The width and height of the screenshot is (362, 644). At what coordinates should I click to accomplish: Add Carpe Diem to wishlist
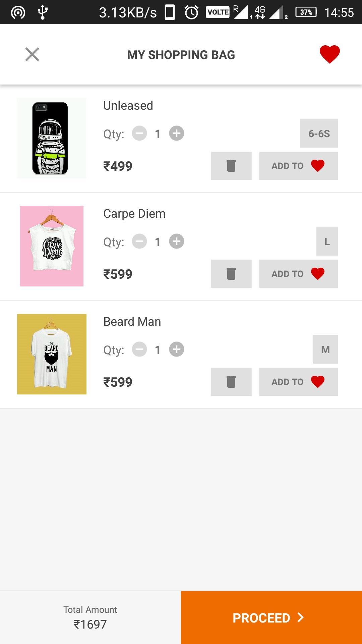coord(298,274)
